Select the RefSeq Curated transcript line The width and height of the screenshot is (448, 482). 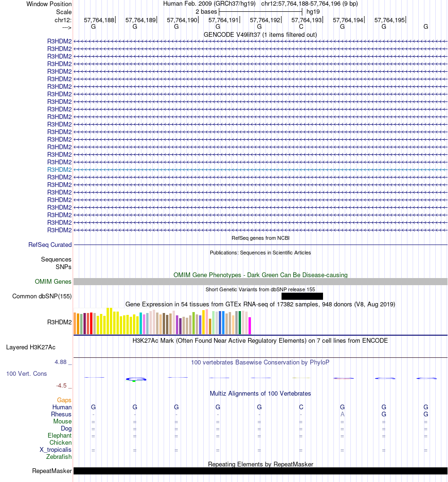point(260,245)
